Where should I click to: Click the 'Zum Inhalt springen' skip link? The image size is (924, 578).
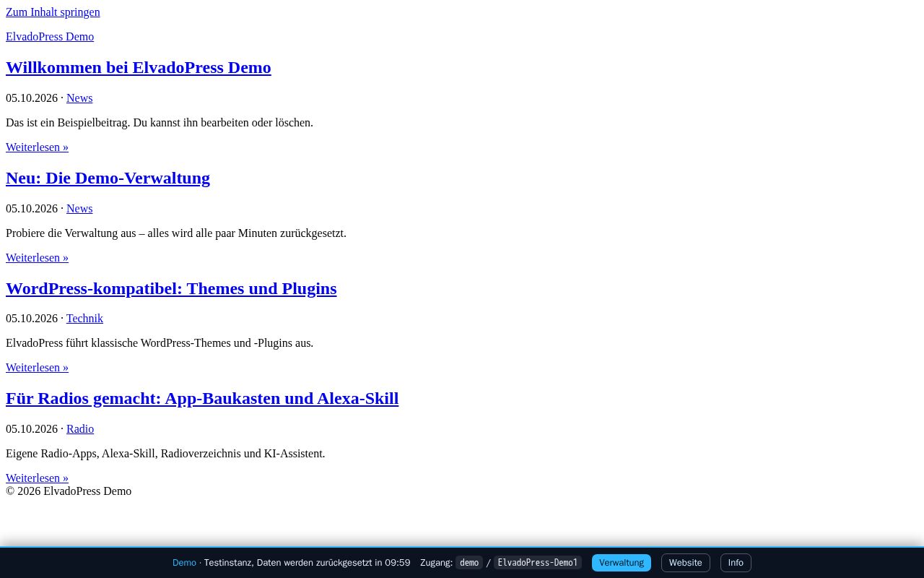click(53, 12)
